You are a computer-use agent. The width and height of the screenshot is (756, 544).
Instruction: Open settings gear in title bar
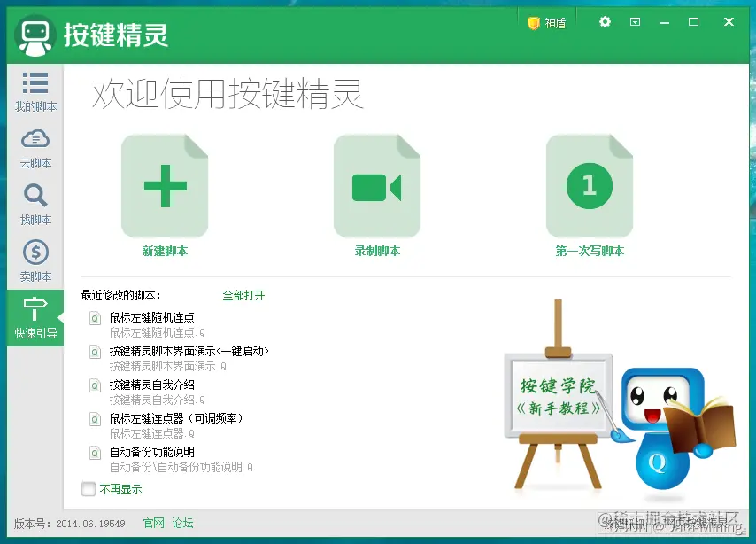(x=605, y=22)
